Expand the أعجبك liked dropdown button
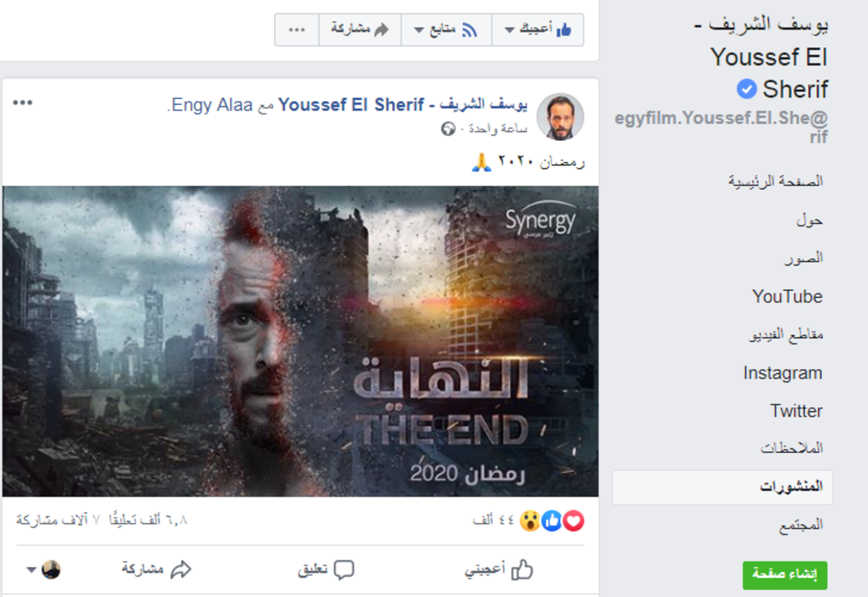This screenshot has height=597, width=868. 537,30
